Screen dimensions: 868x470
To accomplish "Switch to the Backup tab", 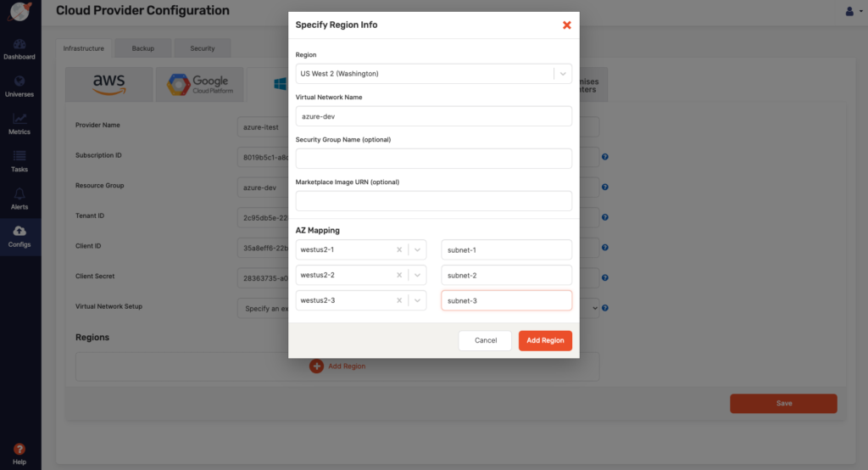I will (x=142, y=48).
